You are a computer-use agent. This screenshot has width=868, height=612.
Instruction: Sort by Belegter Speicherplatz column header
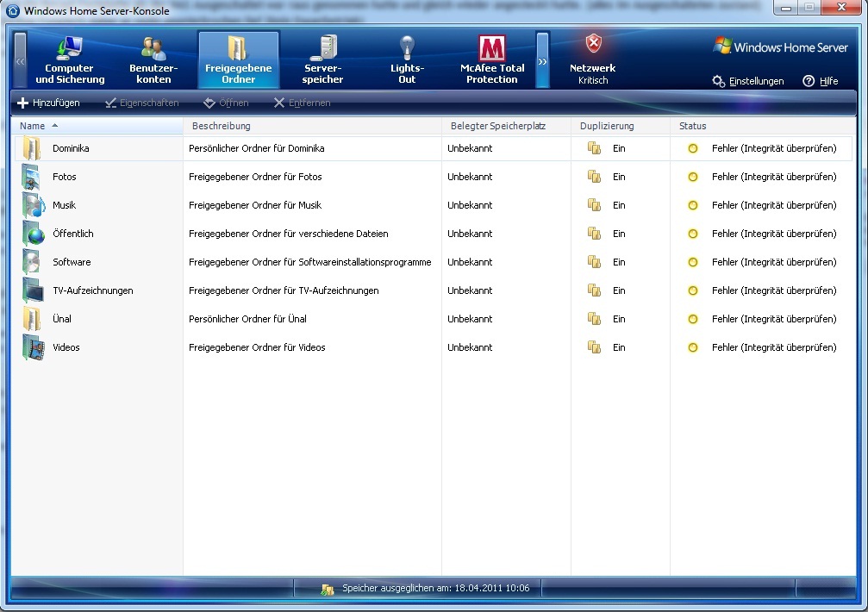coord(506,126)
